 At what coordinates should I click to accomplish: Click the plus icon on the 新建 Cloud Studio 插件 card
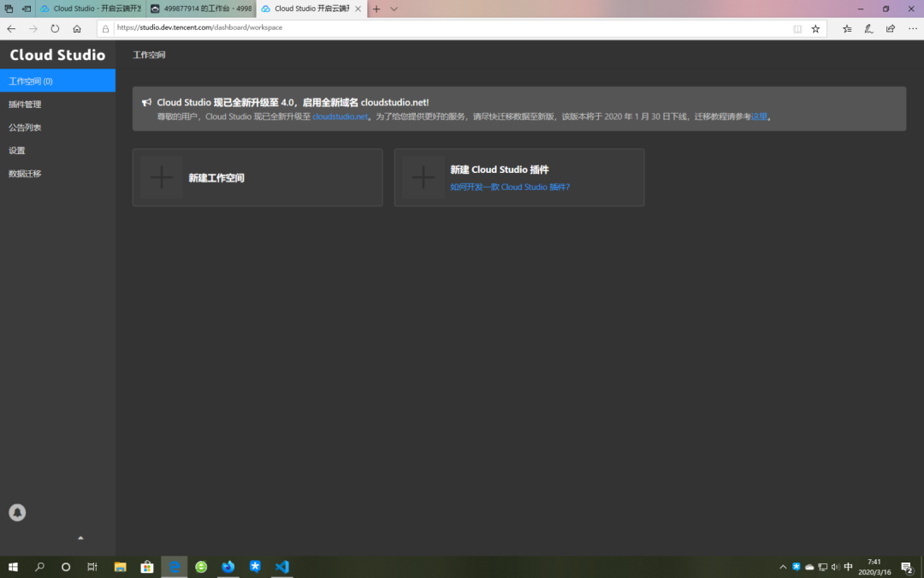[423, 177]
